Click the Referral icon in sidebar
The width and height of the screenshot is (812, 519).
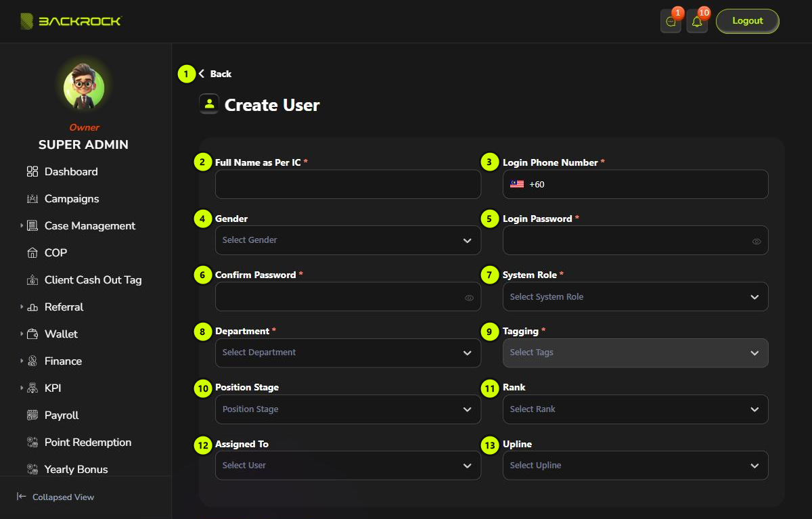tap(32, 307)
